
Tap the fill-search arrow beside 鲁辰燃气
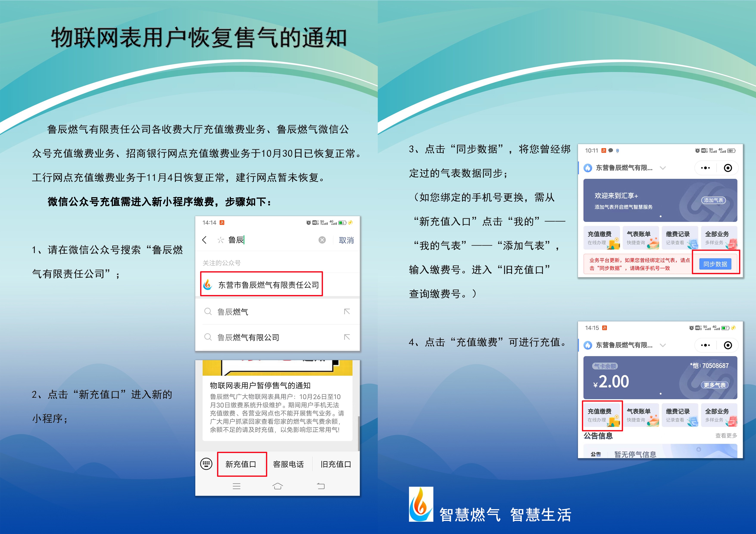tap(347, 312)
